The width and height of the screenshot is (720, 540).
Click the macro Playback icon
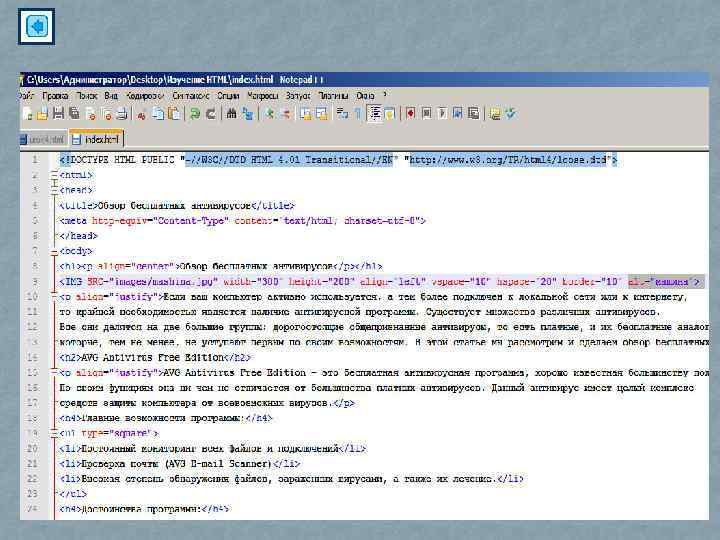[442, 113]
